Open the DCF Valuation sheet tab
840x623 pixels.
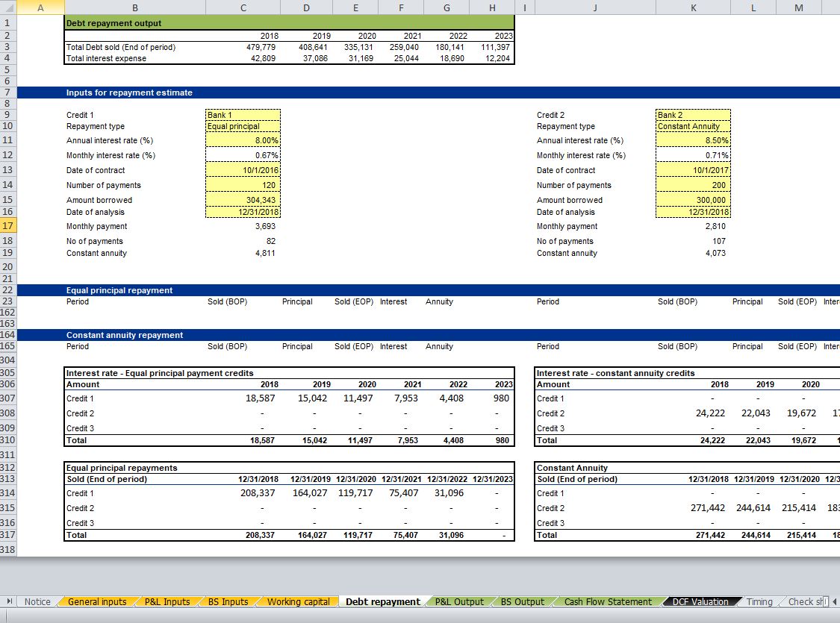(x=700, y=601)
